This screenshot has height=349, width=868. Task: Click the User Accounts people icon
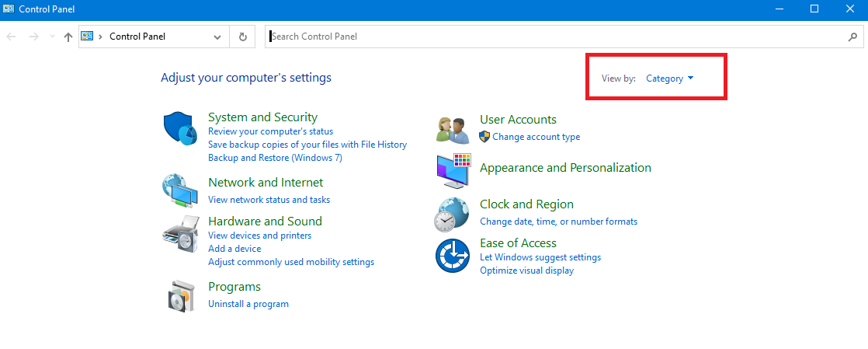(x=453, y=131)
